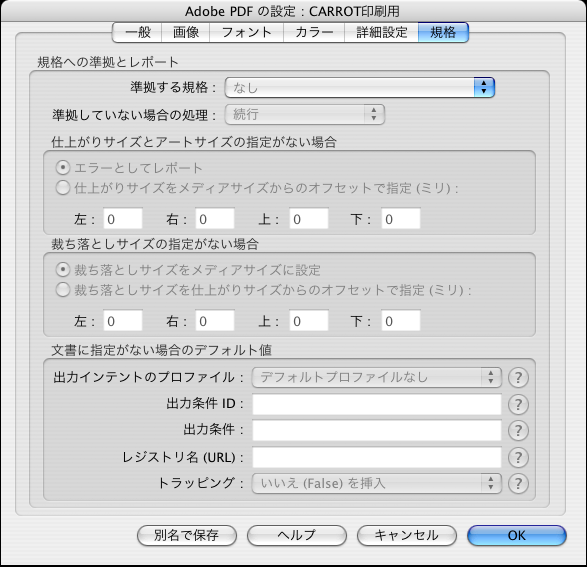Click the 別名で保存 button
This screenshot has width=587, height=567.
pyautogui.click(x=187, y=535)
